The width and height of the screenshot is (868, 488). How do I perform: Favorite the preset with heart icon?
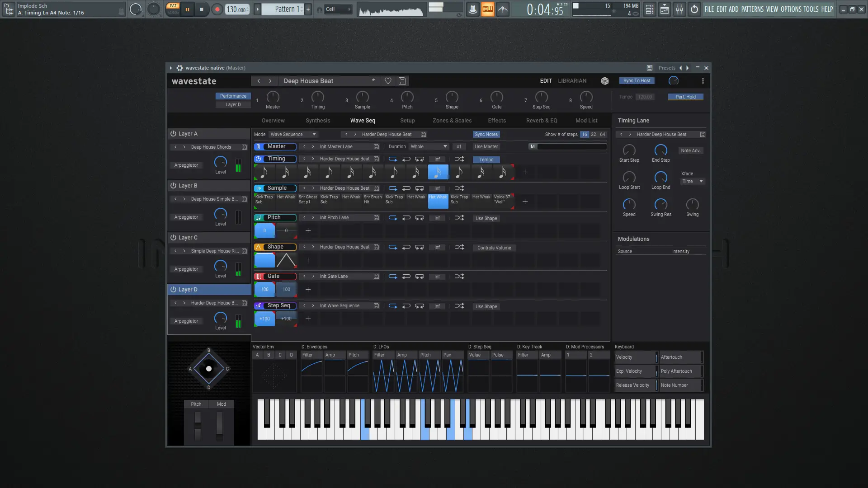pos(388,81)
